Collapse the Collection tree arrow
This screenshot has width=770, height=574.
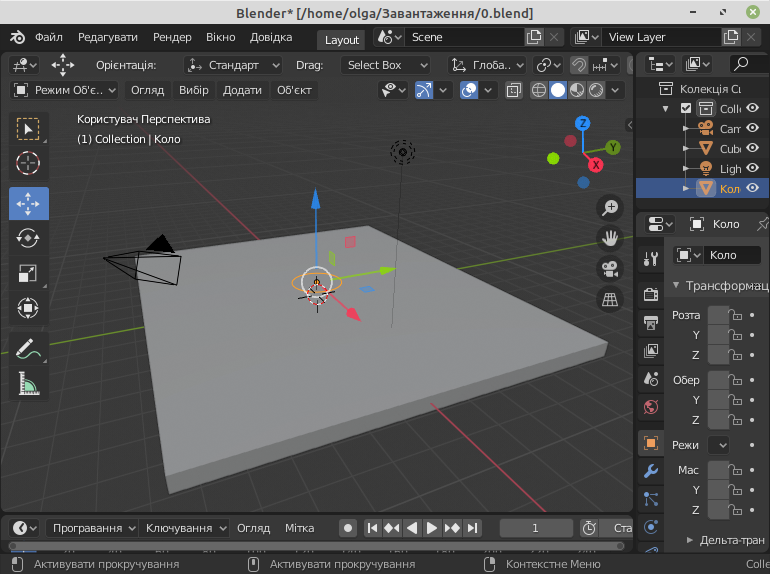point(665,109)
